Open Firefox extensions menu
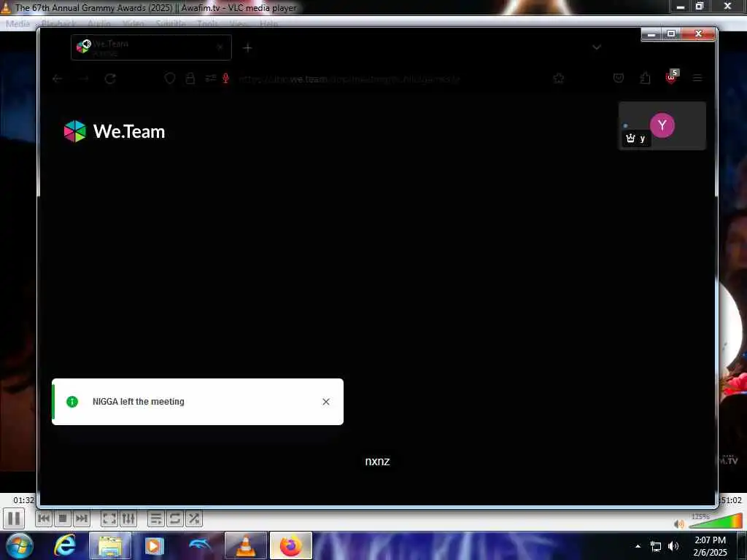The width and height of the screenshot is (747, 560). 645,78
